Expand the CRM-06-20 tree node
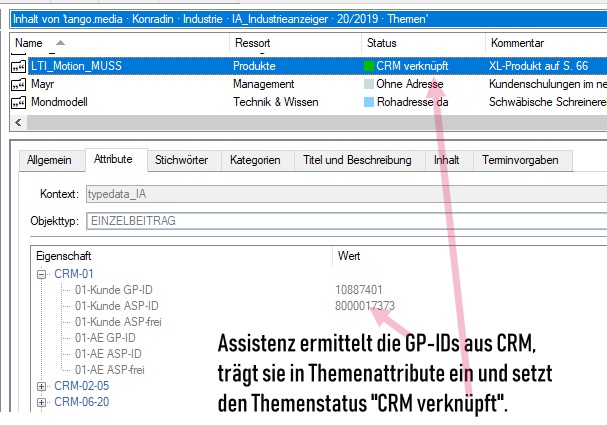Image resolution: width=607 pixels, height=425 pixels. tap(42, 403)
